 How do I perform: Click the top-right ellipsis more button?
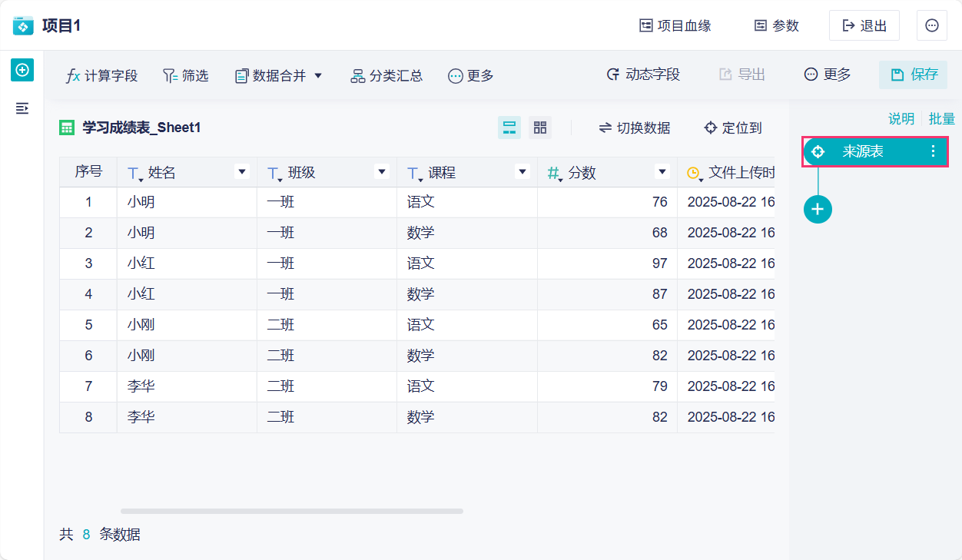(931, 25)
